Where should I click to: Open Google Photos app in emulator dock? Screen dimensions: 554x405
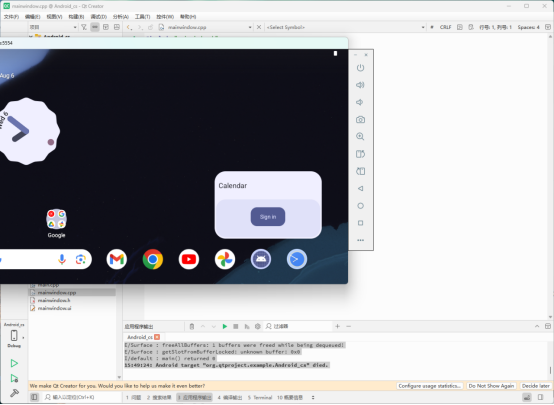(225, 259)
